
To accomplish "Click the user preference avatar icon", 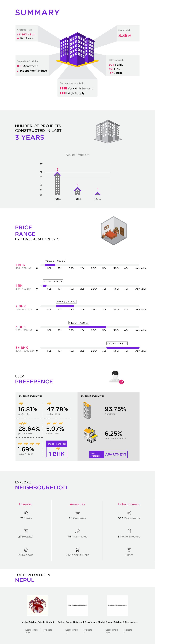I will tap(116, 377).
